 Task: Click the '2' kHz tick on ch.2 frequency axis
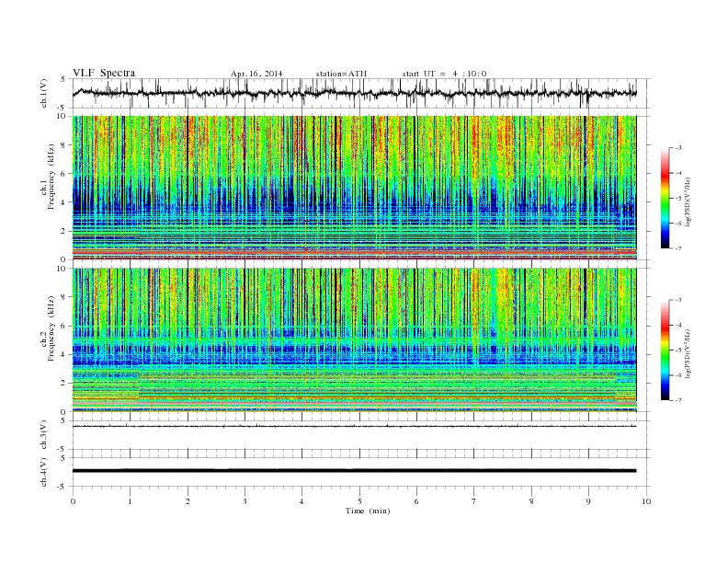[x=63, y=384]
